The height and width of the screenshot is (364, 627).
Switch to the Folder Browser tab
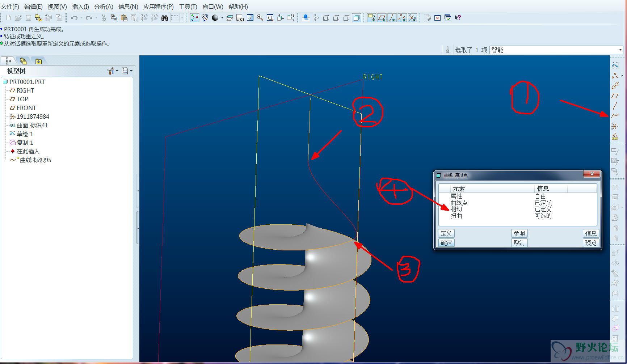[24, 61]
